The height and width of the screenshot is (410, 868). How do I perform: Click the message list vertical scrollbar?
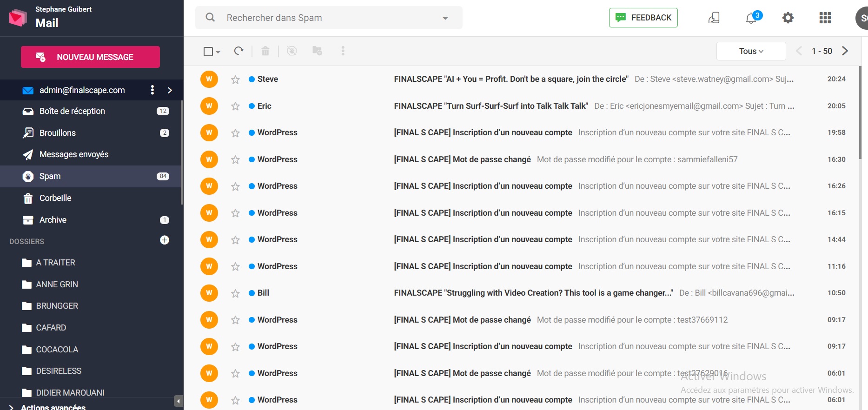pos(860,112)
